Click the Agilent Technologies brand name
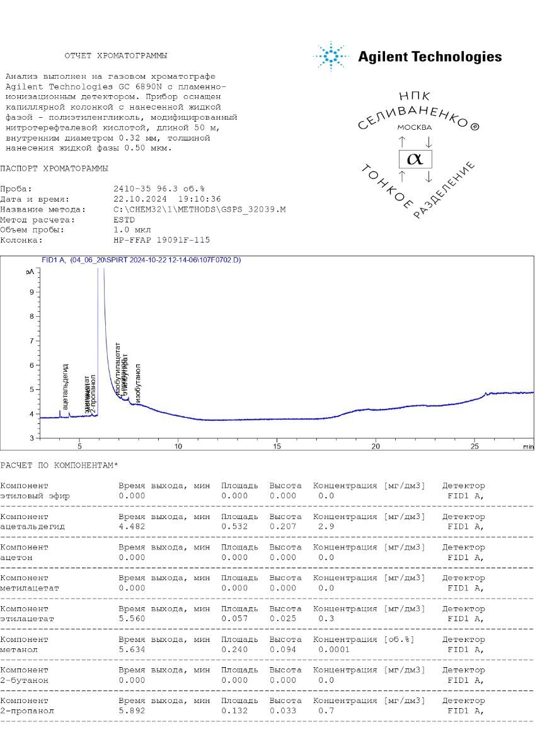535x756 pixels. point(430,57)
